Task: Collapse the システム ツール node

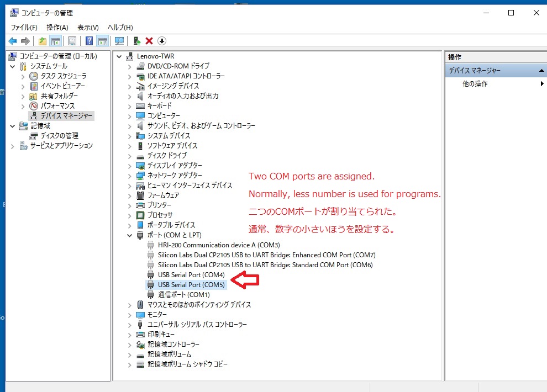Action: [13, 66]
